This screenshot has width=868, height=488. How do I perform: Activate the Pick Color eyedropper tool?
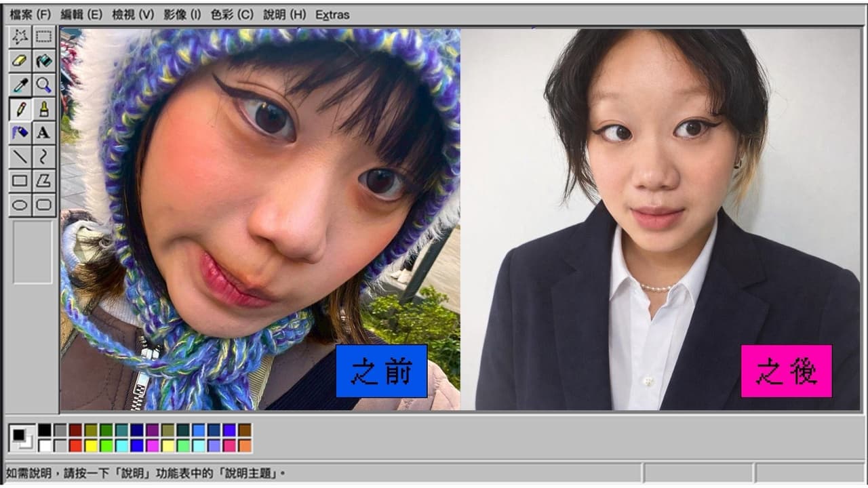(20, 84)
